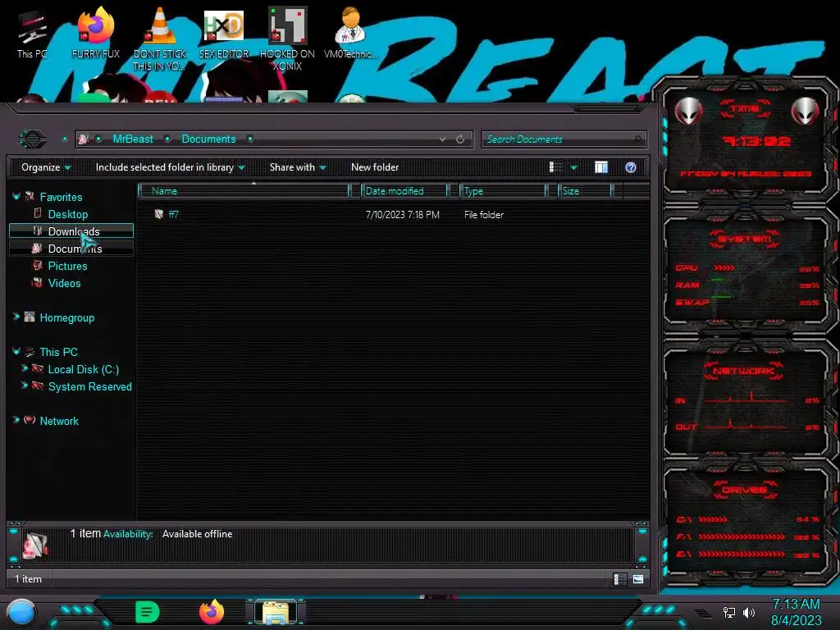Image resolution: width=840 pixels, height=630 pixels.
Task: Click the Network sidebar icon
Action: [30, 420]
